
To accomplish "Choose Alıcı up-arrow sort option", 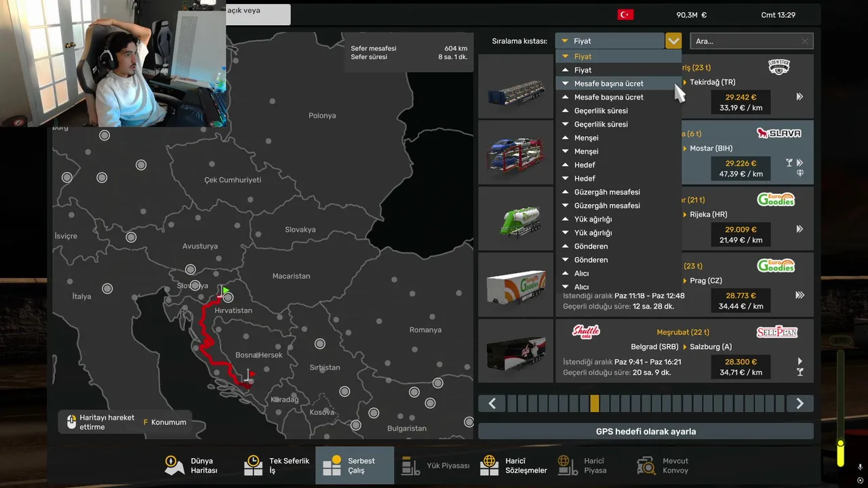I will point(618,273).
